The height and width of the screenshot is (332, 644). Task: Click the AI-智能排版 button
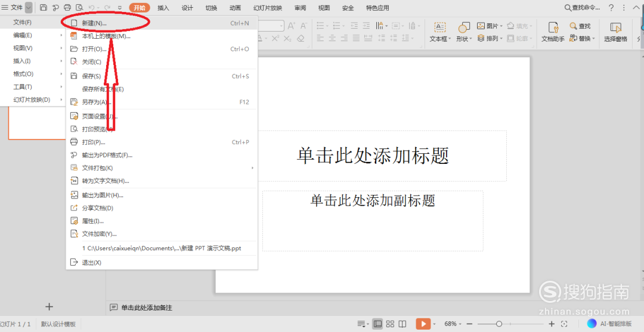pos(609,324)
